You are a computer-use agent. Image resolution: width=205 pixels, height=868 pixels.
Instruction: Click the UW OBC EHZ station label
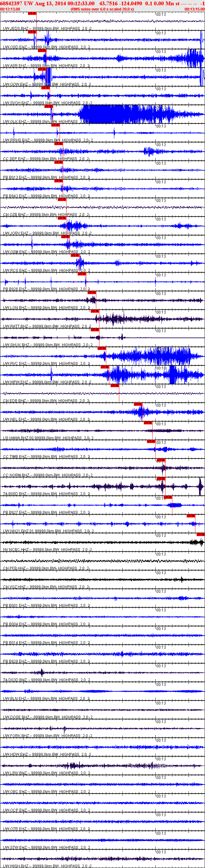pos(47,792)
